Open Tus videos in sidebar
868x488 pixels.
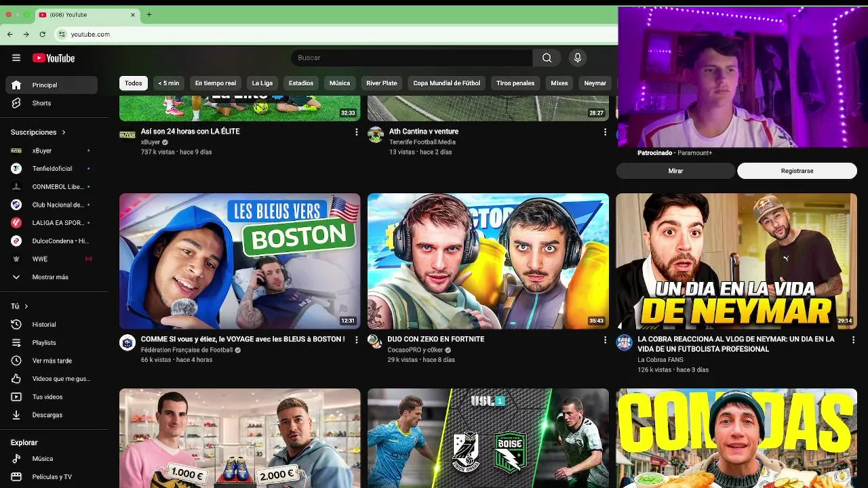[x=52, y=397]
